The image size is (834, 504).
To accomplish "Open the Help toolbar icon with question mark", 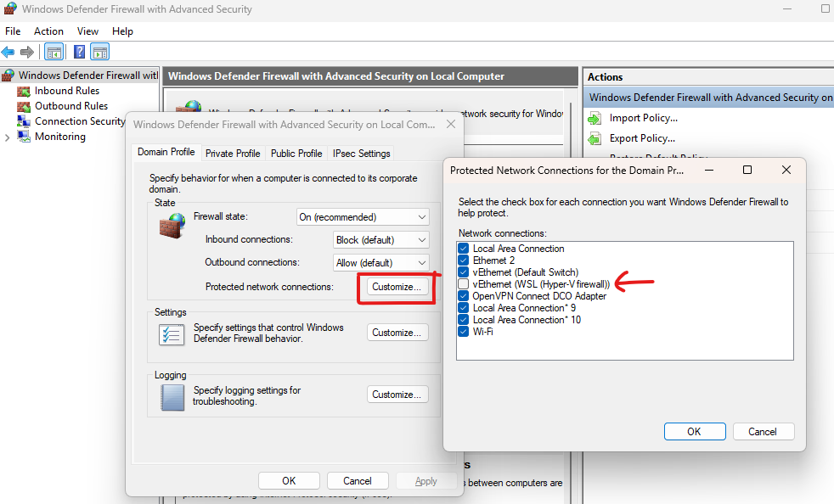I will tap(79, 52).
